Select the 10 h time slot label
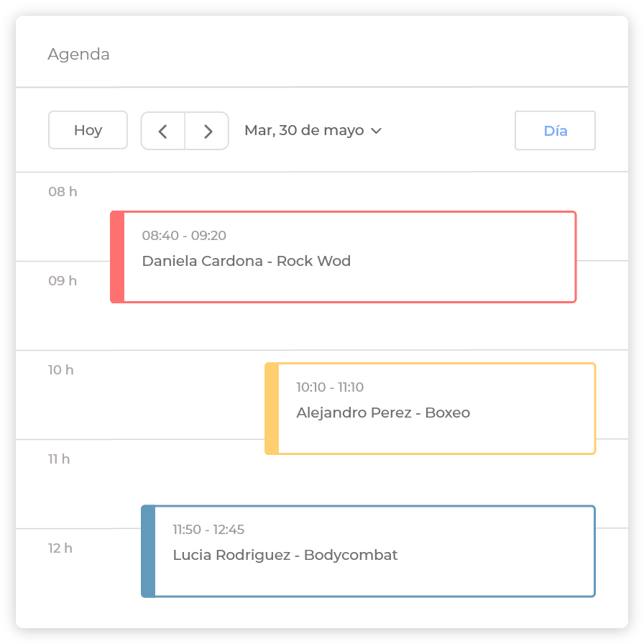Image resolution: width=644 pixels, height=644 pixels. (x=61, y=370)
